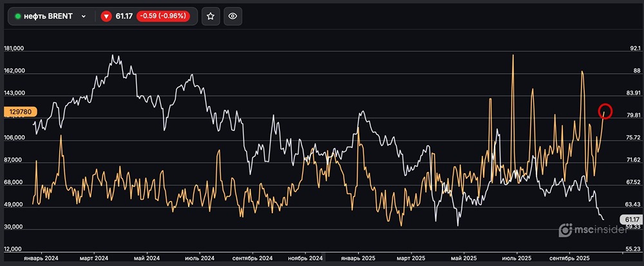Click the green status dot beside нефть BRENT
Viewport: 644px width, 266px height.
[18, 16]
